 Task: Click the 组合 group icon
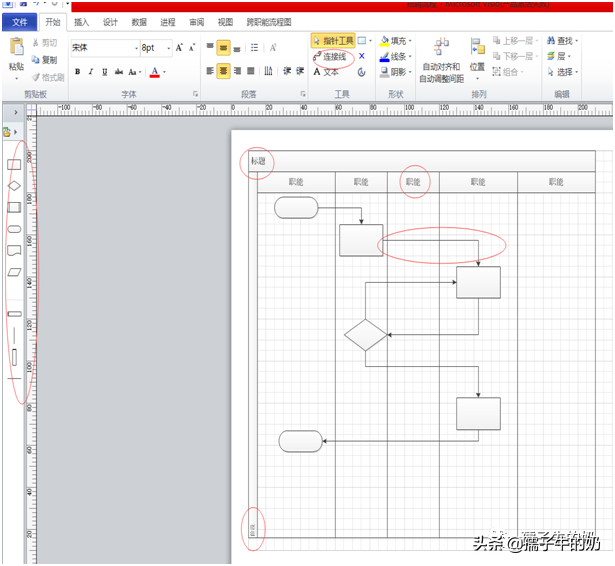click(497, 72)
